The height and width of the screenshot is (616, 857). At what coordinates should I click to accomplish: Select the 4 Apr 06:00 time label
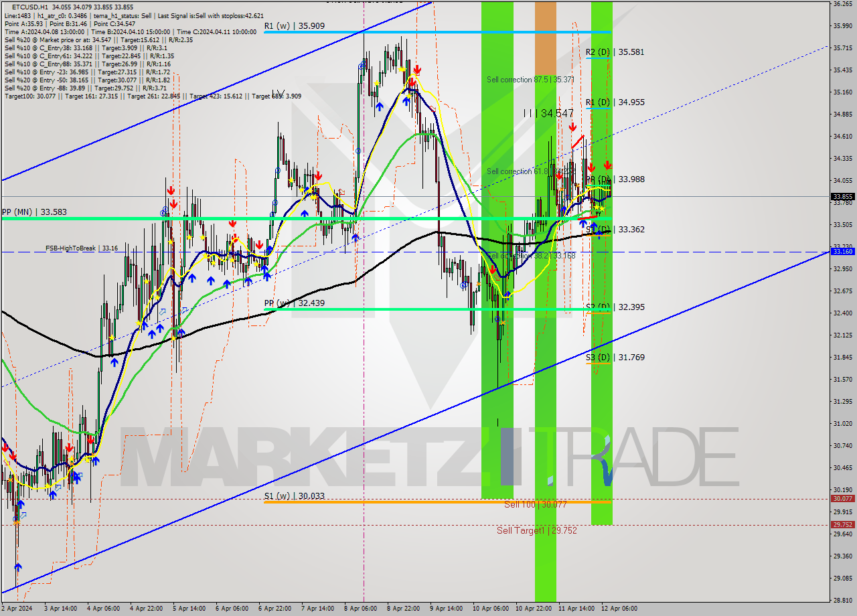pyautogui.click(x=104, y=609)
